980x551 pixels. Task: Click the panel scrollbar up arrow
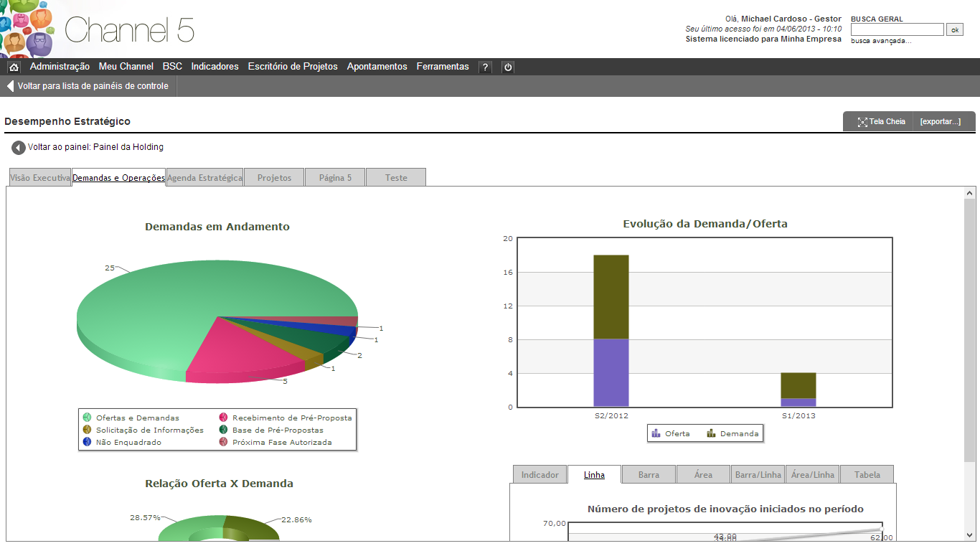970,193
